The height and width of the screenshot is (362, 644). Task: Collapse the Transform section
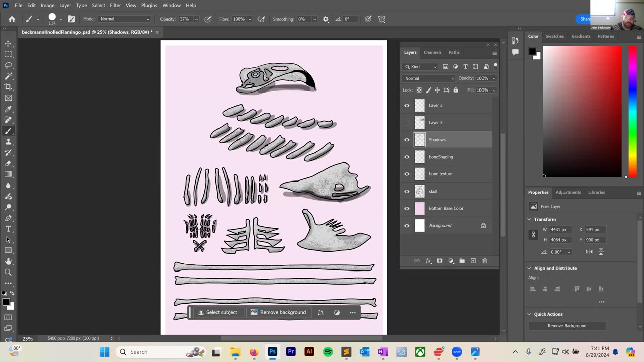click(x=529, y=219)
